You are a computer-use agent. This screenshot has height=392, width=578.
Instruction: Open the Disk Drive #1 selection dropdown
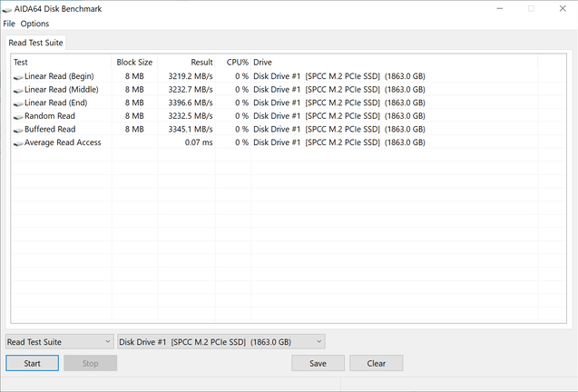(x=220, y=342)
